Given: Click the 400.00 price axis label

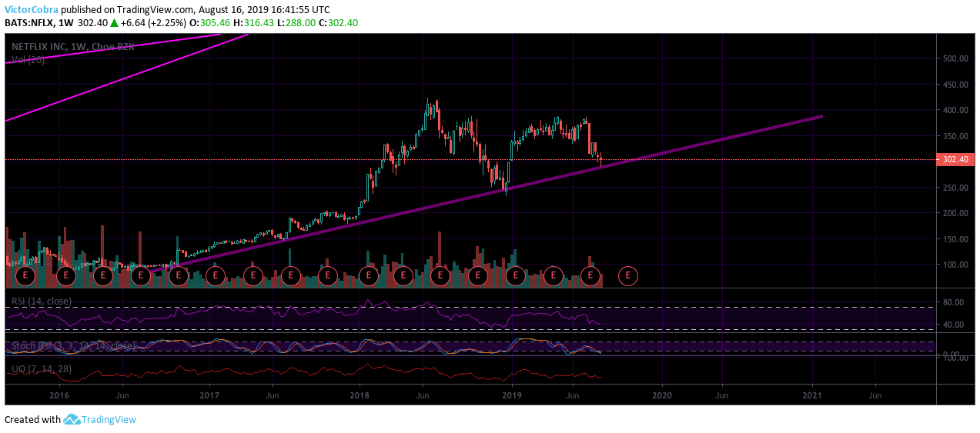Looking at the screenshot, I should click(957, 111).
